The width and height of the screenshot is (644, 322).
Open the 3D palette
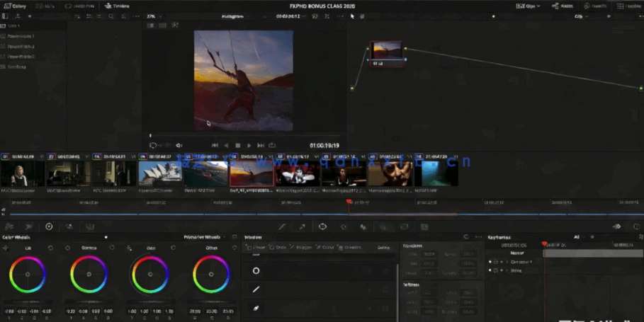424,226
